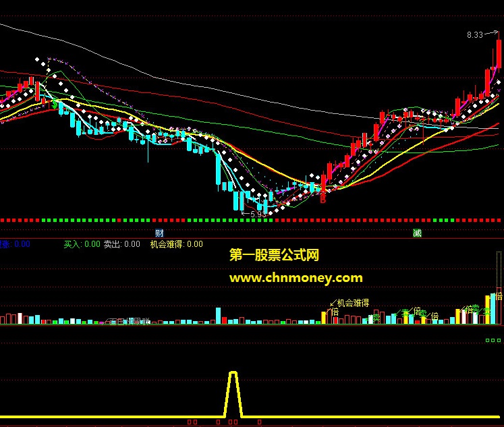The image size is (504, 427).
Task: Click the 卖出: 0.00 indicator label
Action: (x=122, y=244)
